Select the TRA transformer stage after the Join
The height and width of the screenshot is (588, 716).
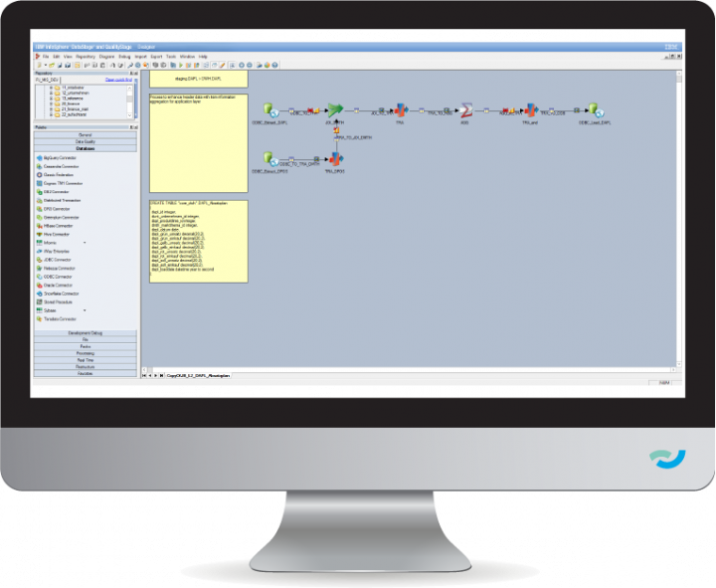pyautogui.click(x=401, y=110)
